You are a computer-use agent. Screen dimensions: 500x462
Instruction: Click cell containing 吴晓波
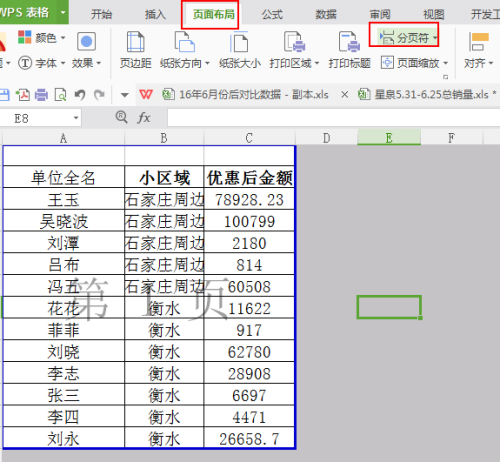pyautogui.click(x=63, y=221)
